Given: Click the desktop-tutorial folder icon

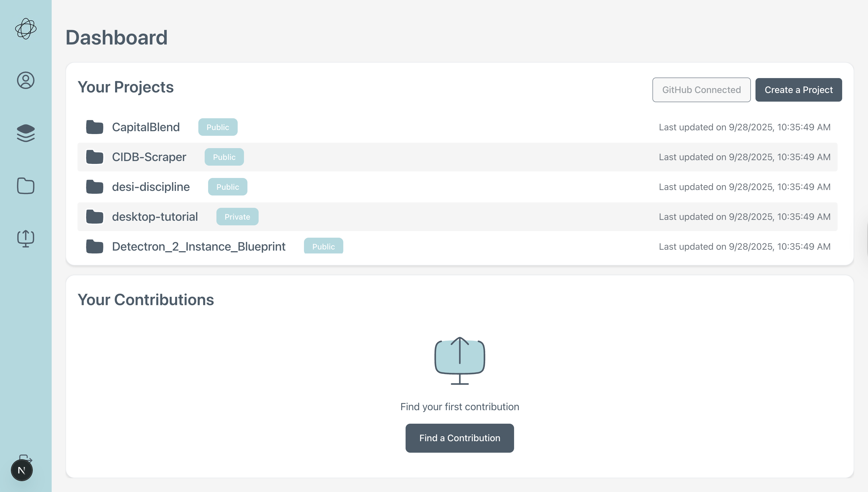Looking at the screenshot, I should tap(95, 217).
